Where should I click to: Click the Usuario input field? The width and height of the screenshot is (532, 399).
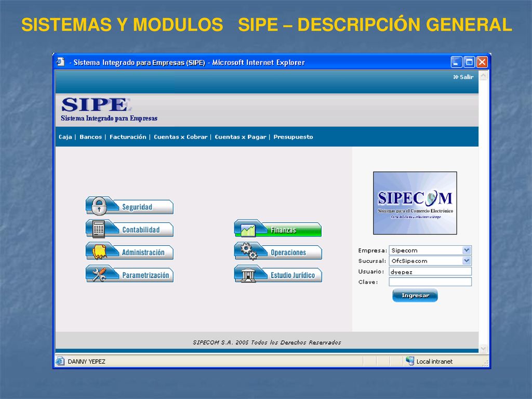click(x=430, y=271)
